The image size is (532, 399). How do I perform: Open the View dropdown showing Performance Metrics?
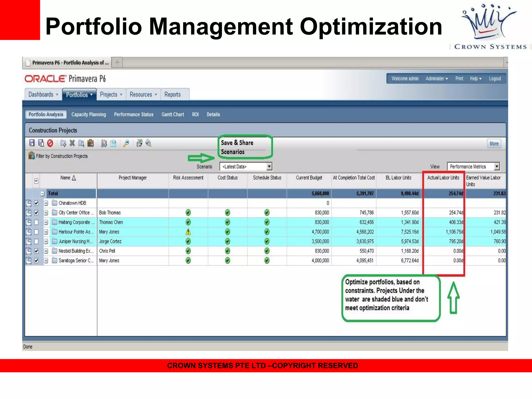tap(473, 167)
